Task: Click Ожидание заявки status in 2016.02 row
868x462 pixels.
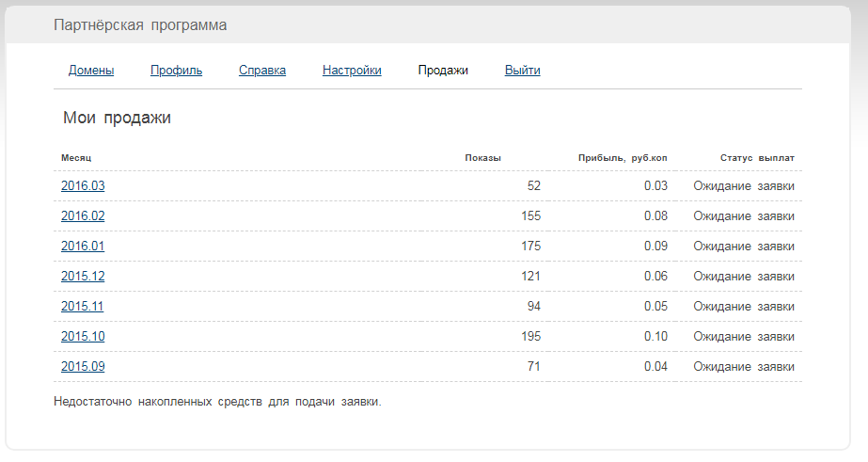Action: 744,216
